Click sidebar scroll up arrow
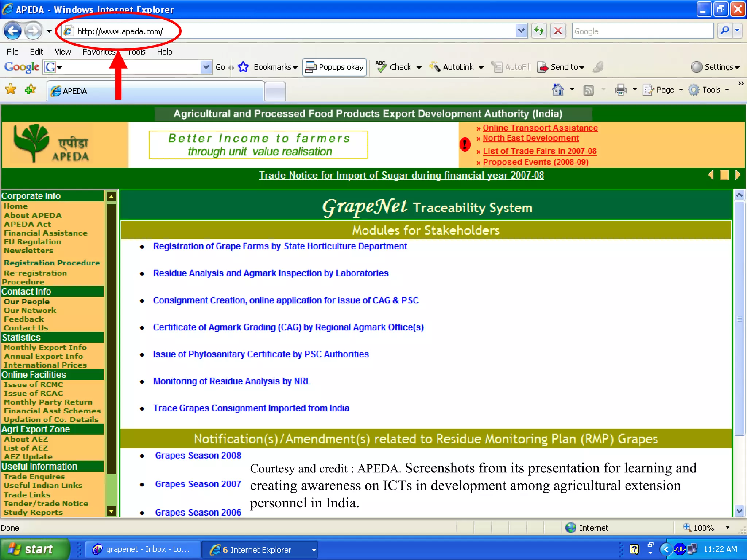Image resolution: width=747 pixels, height=560 pixels. click(x=111, y=197)
